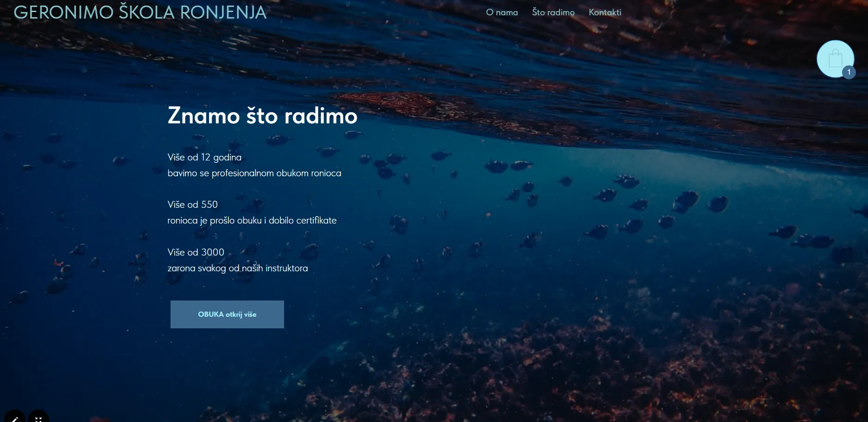The width and height of the screenshot is (868, 422).
Task: Click the word ŠKOLA in site title
Action: [146, 13]
